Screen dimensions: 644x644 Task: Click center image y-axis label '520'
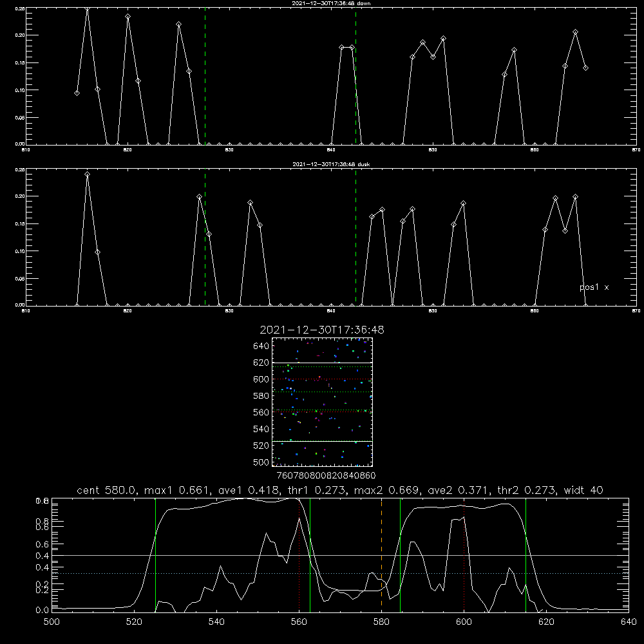pyautogui.click(x=261, y=446)
